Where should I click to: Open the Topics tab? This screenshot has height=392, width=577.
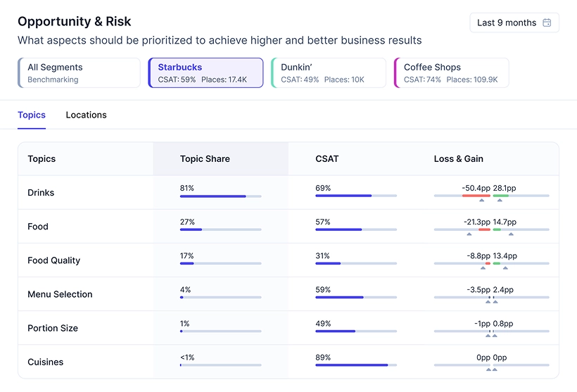32,115
